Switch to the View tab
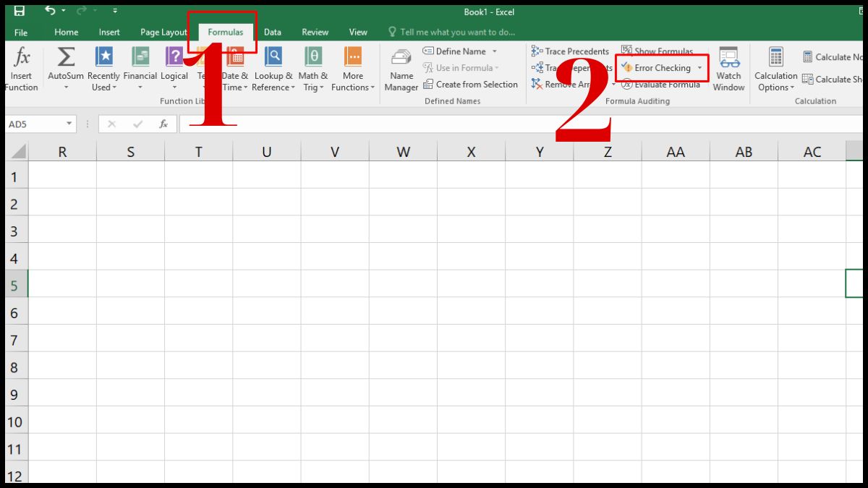This screenshot has width=868, height=488. pos(358,32)
